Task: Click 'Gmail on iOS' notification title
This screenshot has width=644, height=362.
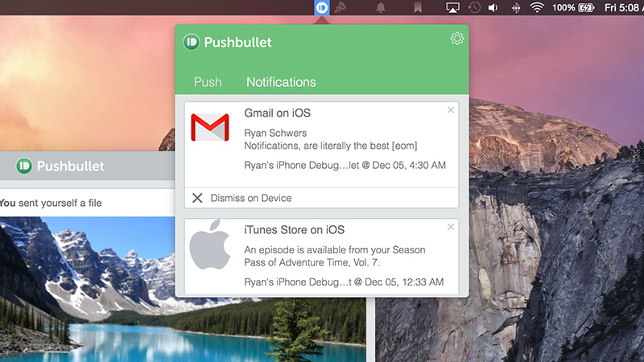Action: click(x=277, y=113)
